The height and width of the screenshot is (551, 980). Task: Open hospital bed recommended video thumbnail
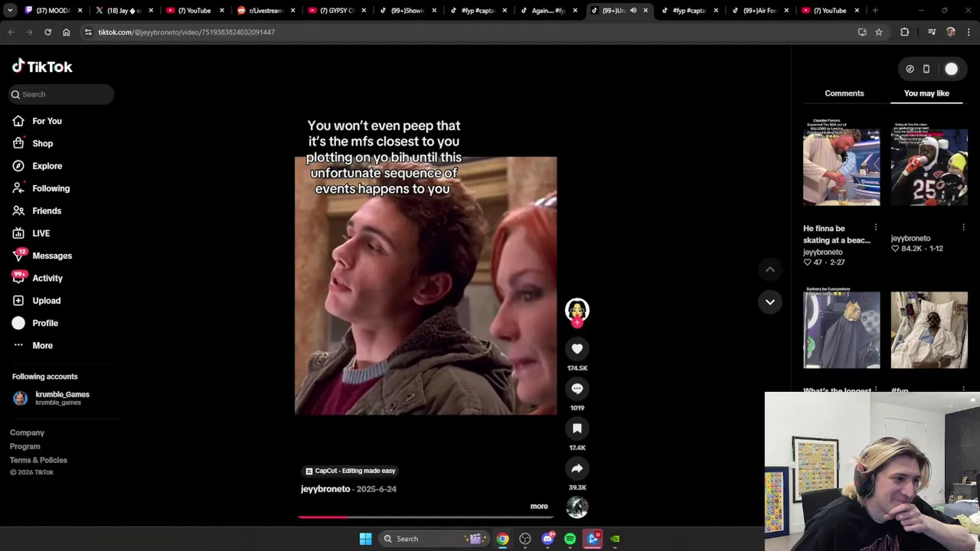point(929,330)
